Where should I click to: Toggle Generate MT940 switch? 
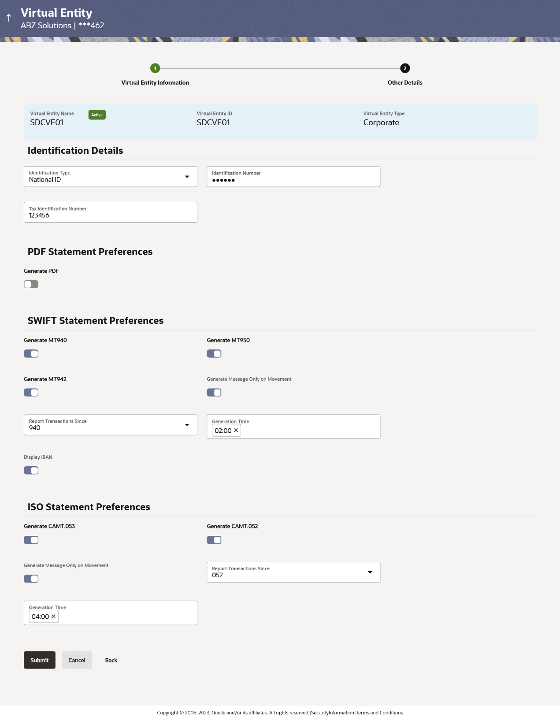[x=31, y=353]
